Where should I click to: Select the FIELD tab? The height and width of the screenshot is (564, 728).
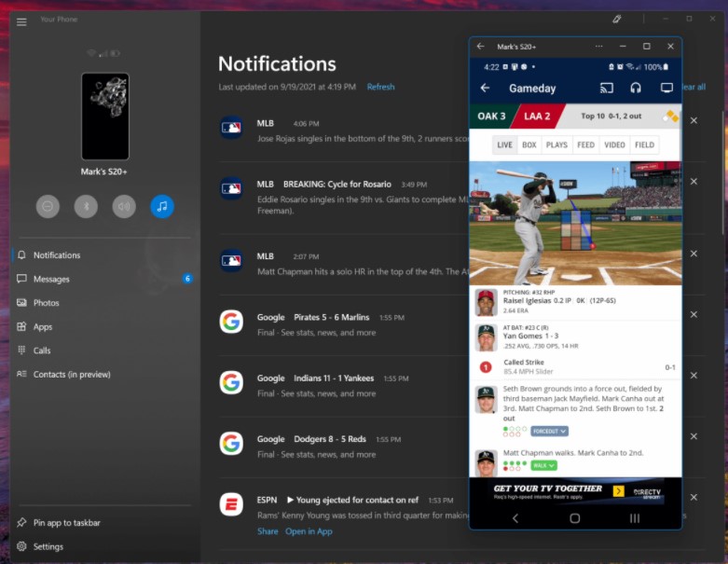point(644,144)
